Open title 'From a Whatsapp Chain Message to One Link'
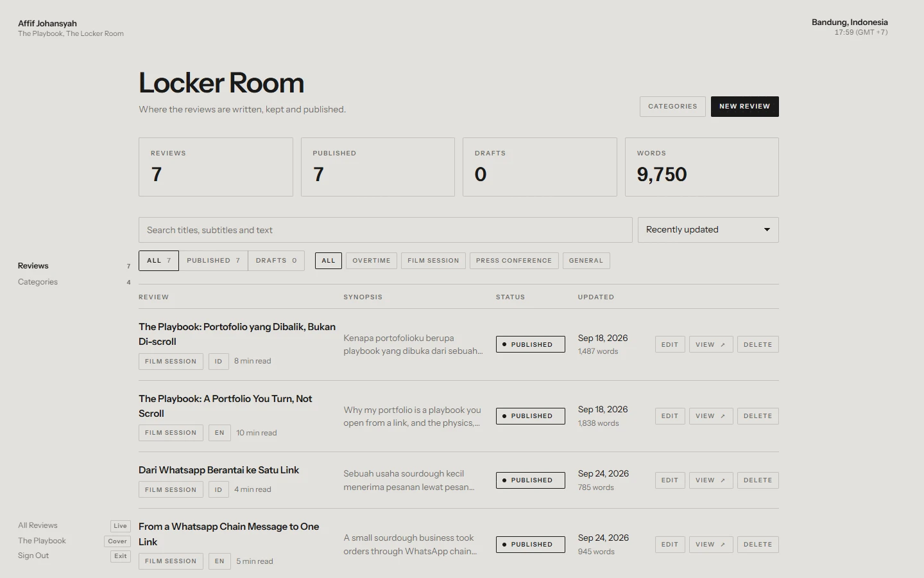Screen dimensions: 924x578 pyautogui.click(x=228, y=534)
